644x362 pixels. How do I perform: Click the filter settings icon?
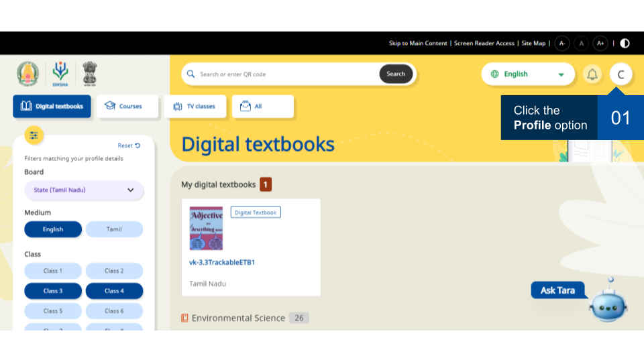34,135
